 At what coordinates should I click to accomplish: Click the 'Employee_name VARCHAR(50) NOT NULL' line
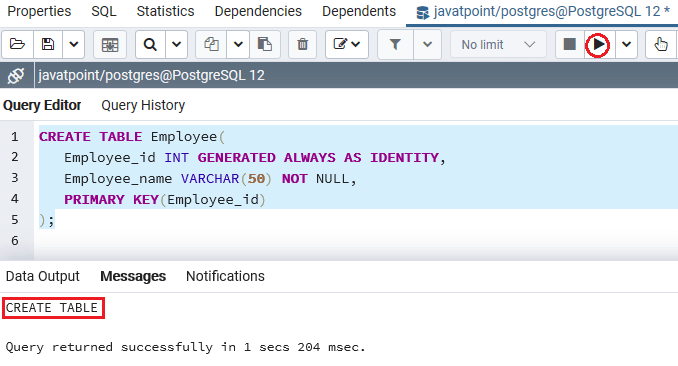coord(210,178)
